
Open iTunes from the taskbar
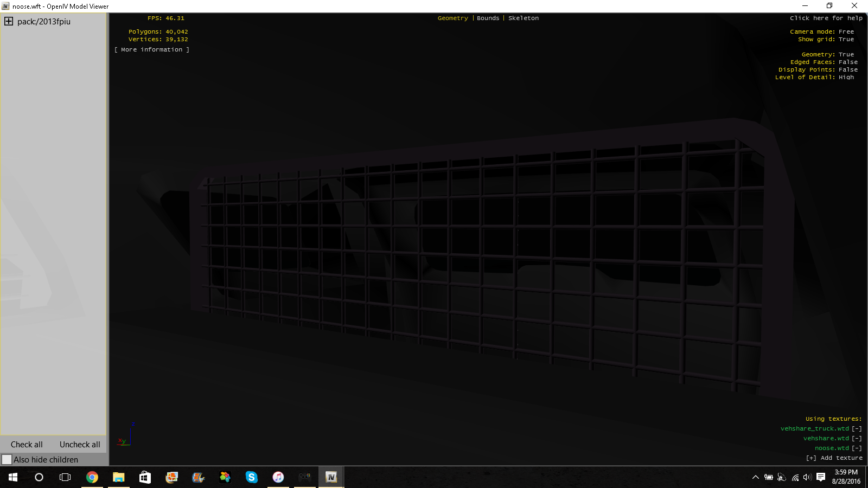(x=278, y=477)
